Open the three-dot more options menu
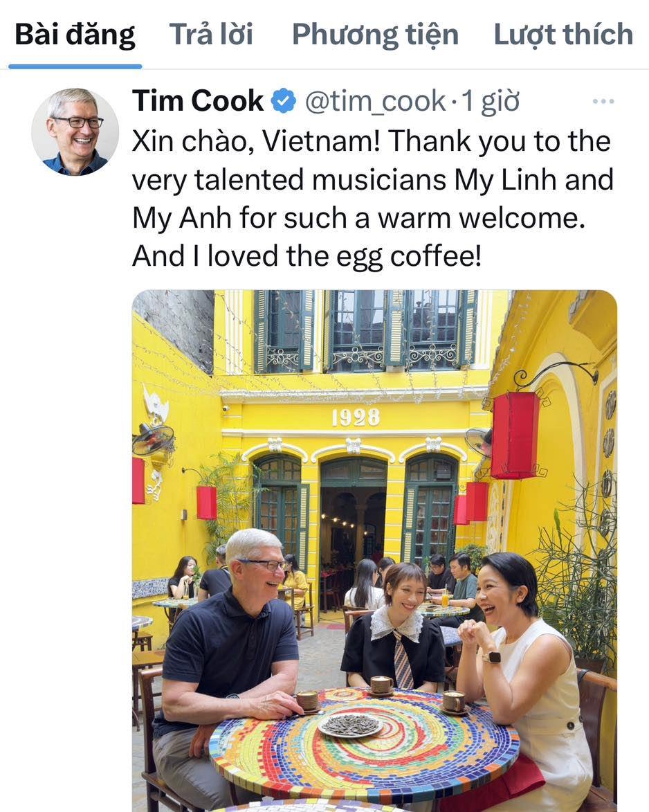Viewport: 649px width, 812px height. click(x=603, y=102)
